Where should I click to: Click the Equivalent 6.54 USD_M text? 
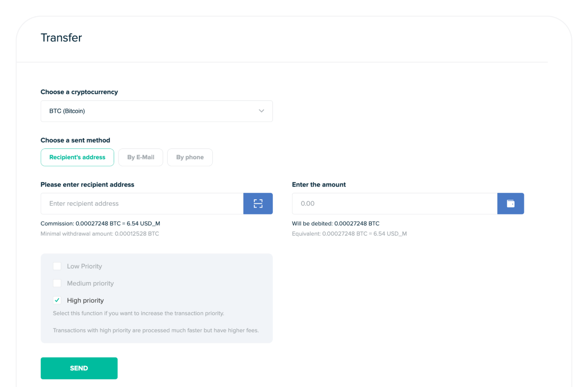[x=349, y=234]
